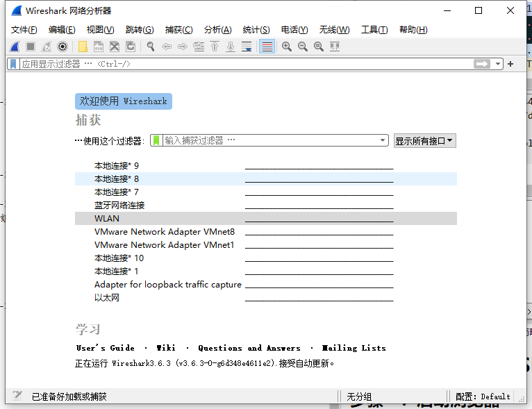Start capturing packets with the shark fin icon
Image resolution: width=532 pixels, height=409 pixels.
pos(15,47)
